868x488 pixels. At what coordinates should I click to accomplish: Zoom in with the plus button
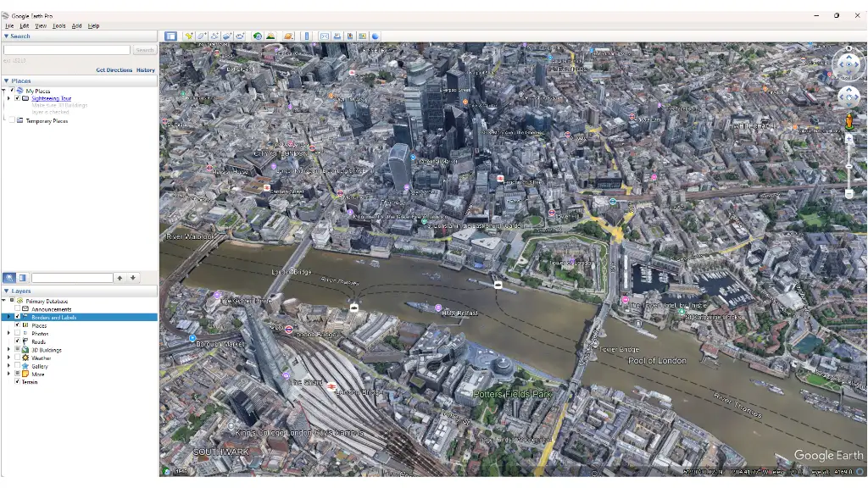point(849,139)
